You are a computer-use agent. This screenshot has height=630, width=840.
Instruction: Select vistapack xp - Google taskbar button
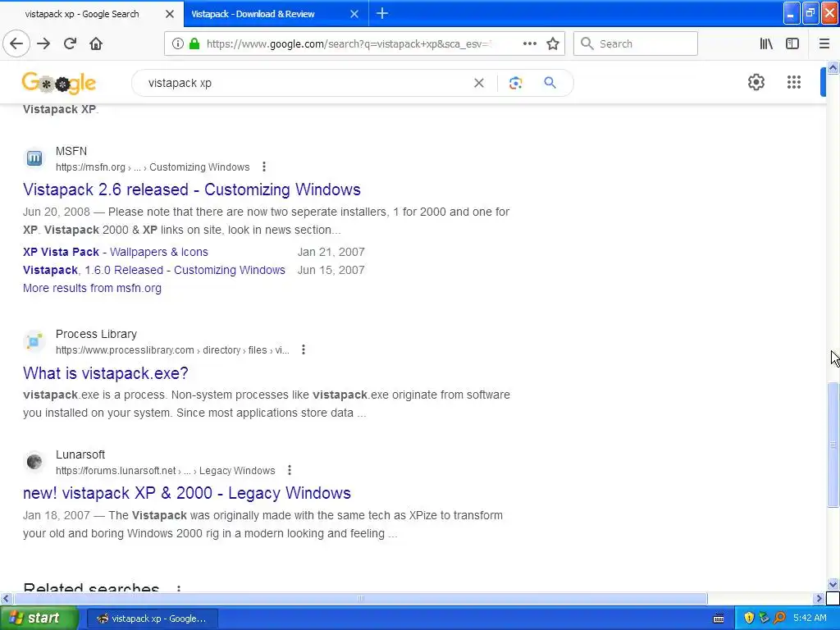pyautogui.click(x=152, y=619)
